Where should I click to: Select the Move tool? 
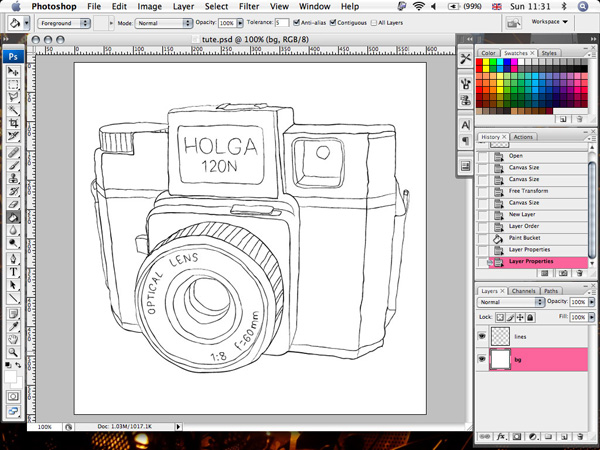pyautogui.click(x=13, y=72)
